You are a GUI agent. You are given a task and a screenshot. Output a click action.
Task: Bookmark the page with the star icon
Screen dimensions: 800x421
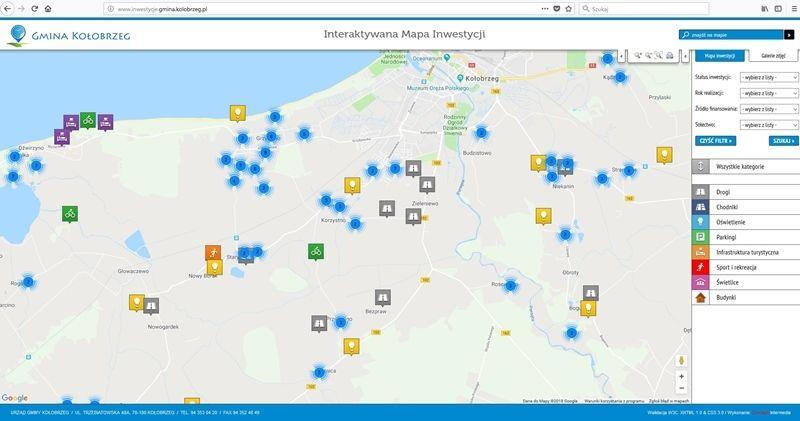point(568,9)
